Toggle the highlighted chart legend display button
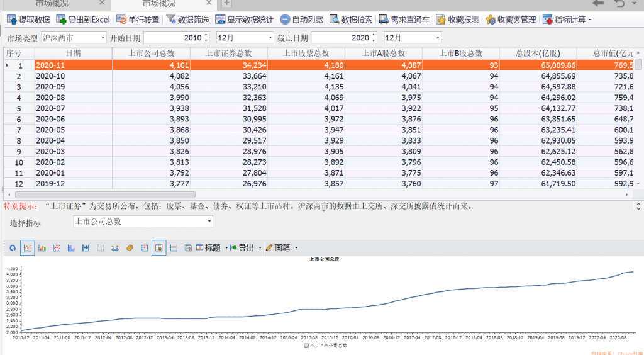644x355 pixels. pyautogui.click(x=158, y=248)
